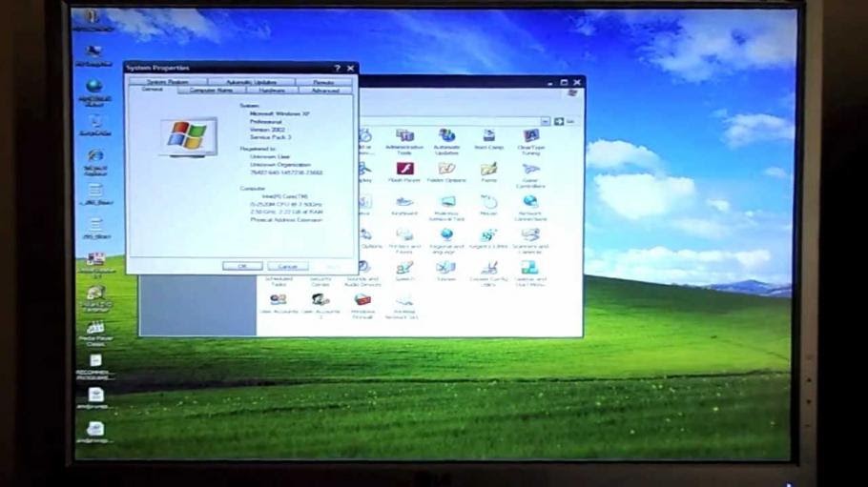Switch to the Computer Name tab

(211, 90)
